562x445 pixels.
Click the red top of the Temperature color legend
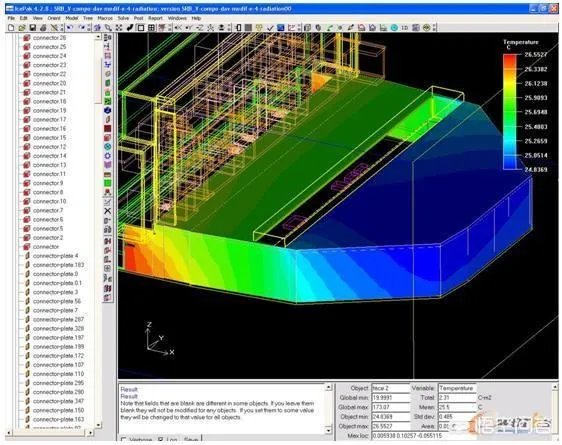tap(510, 59)
